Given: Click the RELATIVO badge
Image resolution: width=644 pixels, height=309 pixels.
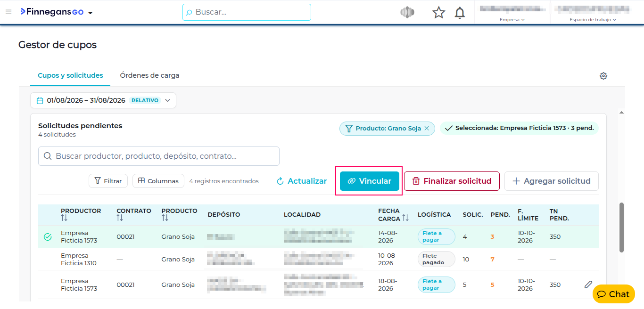Looking at the screenshot, I should click(145, 100).
